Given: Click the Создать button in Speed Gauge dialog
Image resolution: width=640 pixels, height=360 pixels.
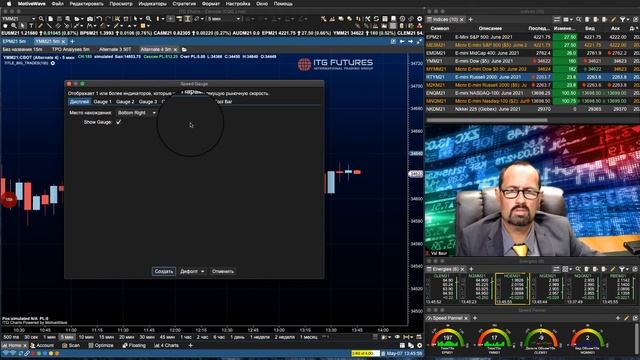Looking at the screenshot, I should click(x=164, y=271).
